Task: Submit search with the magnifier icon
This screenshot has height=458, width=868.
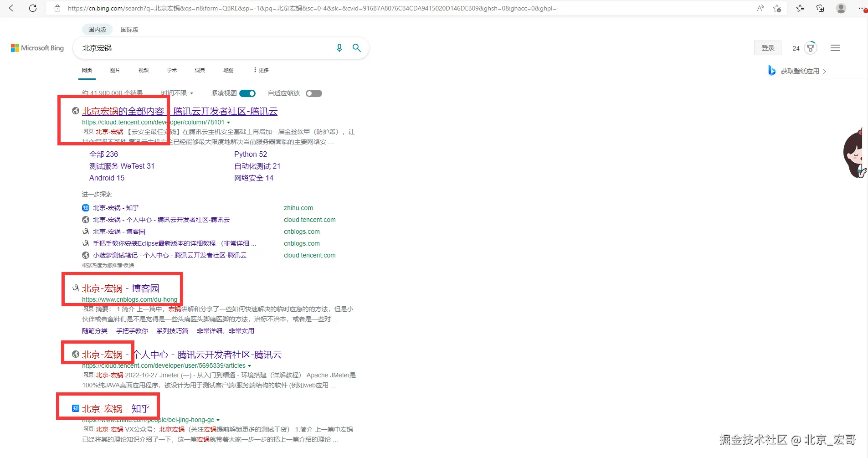Action: click(x=357, y=48)
